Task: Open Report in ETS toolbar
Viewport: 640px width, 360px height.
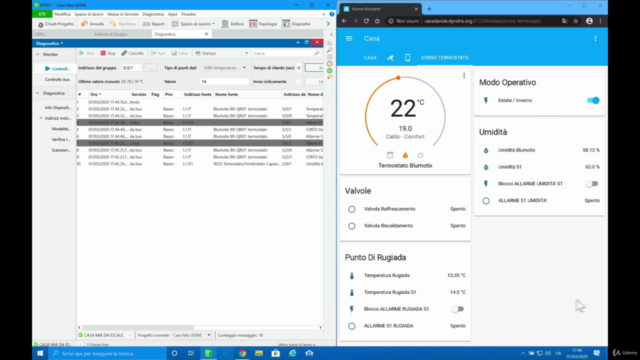Action: coord(153,24)
